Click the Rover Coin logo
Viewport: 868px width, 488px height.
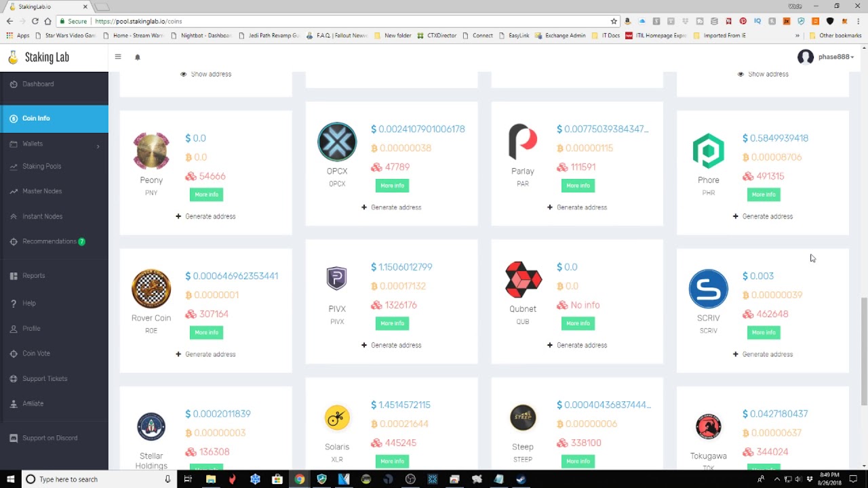coord(151,288)
